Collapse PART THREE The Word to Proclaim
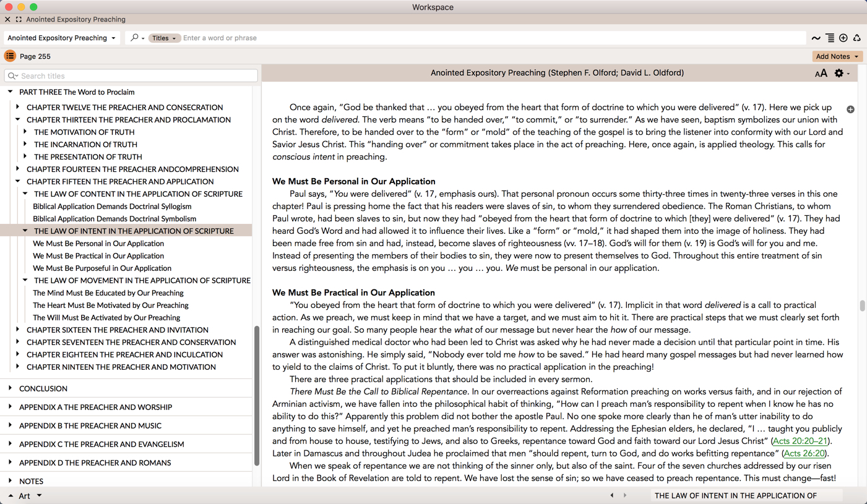 10,92
